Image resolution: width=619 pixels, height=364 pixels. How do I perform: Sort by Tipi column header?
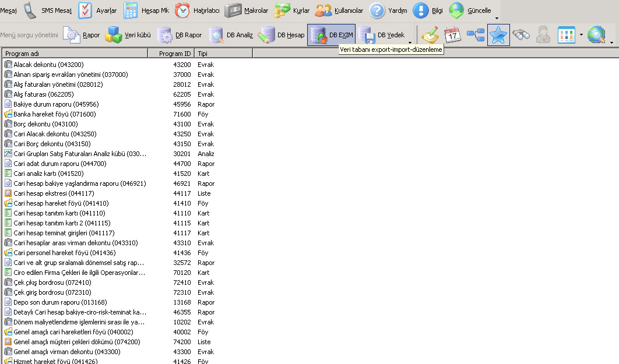tap(224, 53)
